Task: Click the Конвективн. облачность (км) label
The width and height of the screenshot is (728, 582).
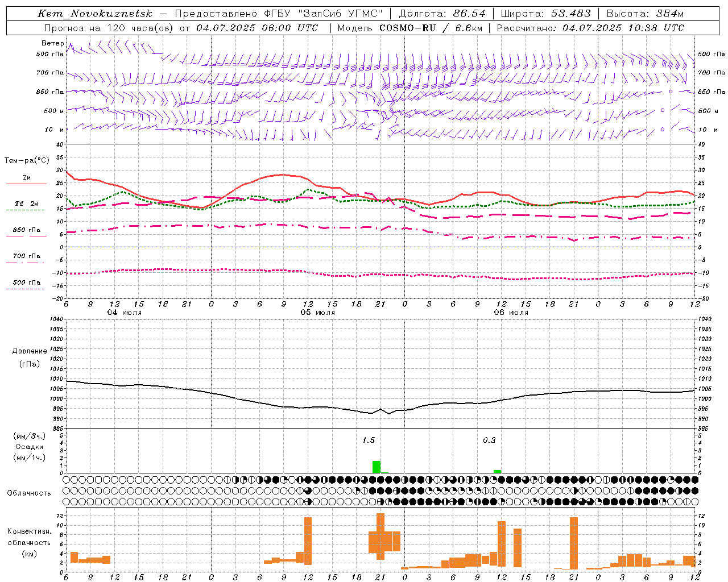Action: [x=29, y=542]
